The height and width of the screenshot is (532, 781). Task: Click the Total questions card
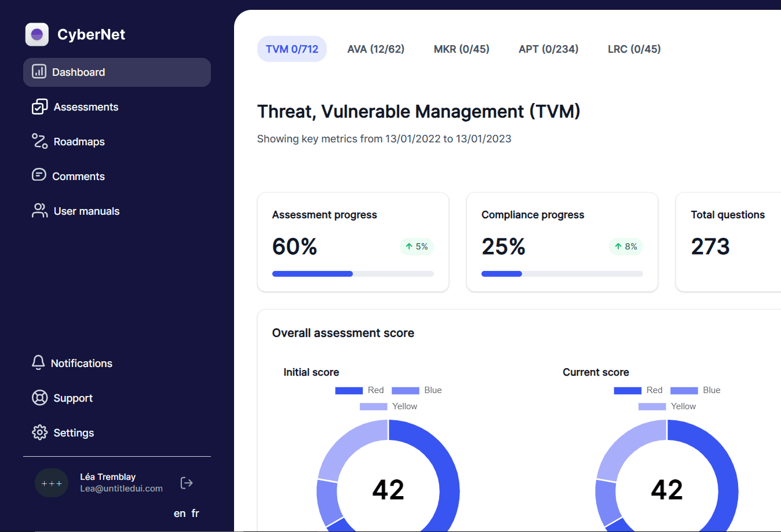point(728,242)
